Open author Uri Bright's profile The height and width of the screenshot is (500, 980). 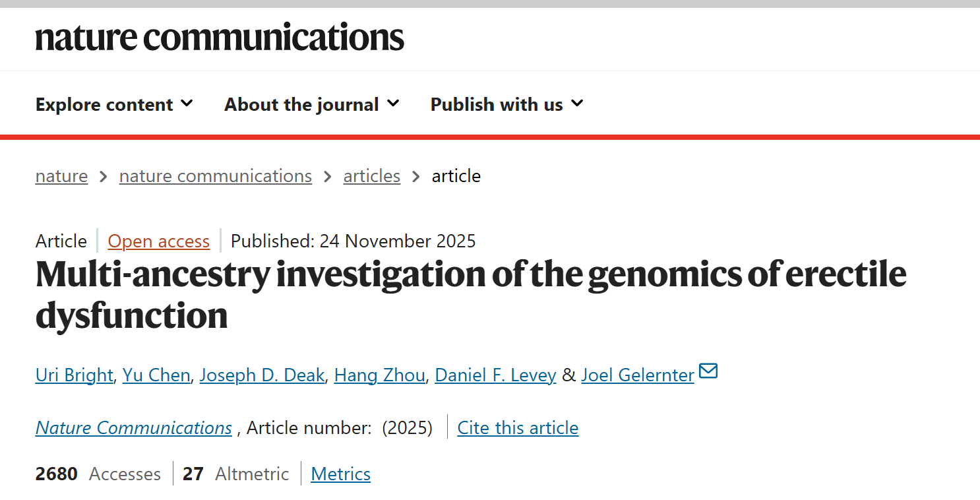[x=75, y=375]
